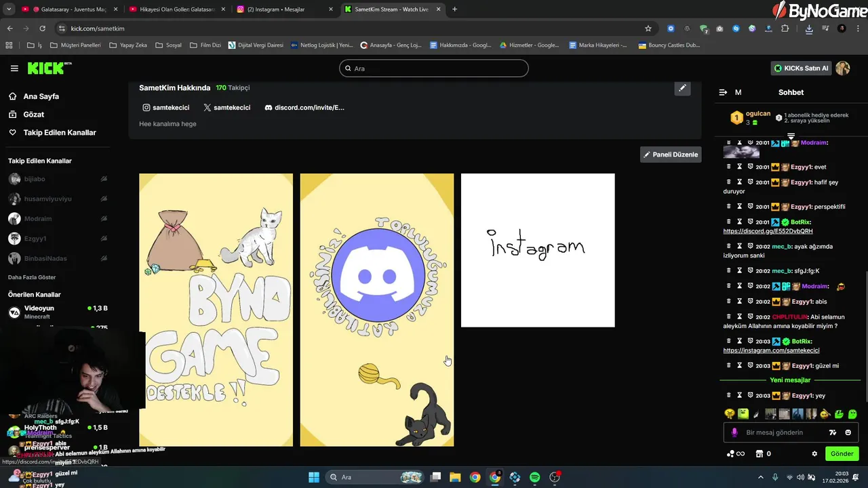
Task: Open the hamburger menu beside the Kick logo
Action: pyautogui.click(x=14, y=68)
